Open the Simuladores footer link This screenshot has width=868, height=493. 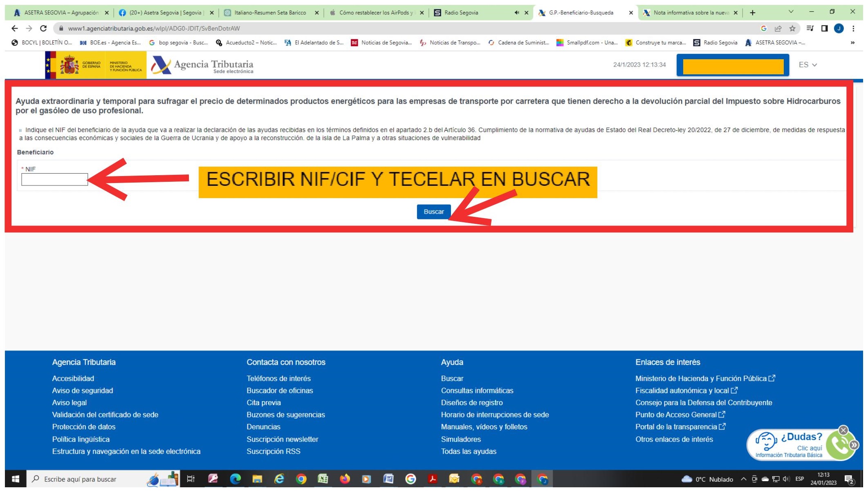[x=460, y=439]
